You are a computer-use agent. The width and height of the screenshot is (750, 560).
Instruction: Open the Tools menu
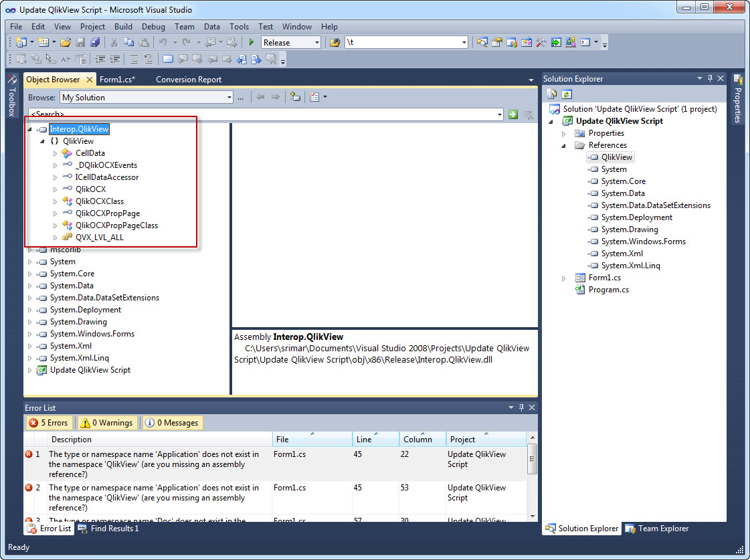coord(239,27)
